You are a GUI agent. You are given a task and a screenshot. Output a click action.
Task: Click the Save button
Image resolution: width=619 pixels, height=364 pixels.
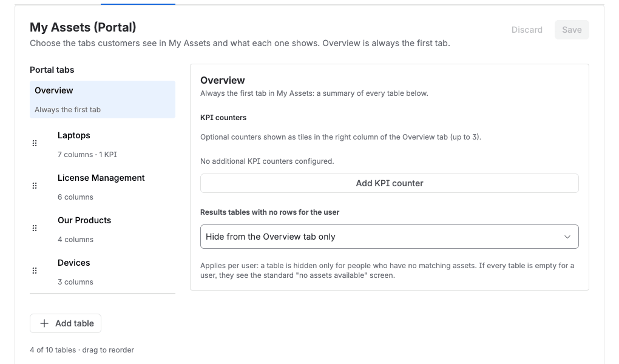click(x=572, y=30)
